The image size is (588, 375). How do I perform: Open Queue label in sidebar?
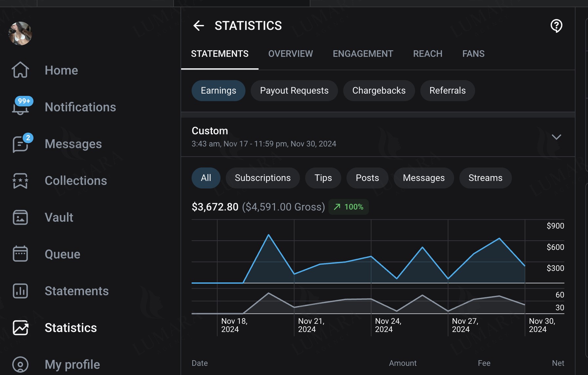(63, 254)
